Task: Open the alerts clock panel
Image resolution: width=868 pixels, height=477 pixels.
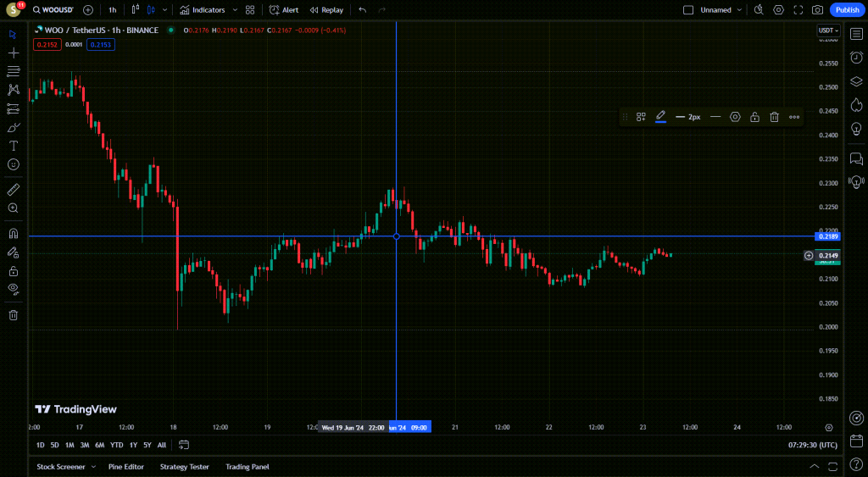Action: 856,58
